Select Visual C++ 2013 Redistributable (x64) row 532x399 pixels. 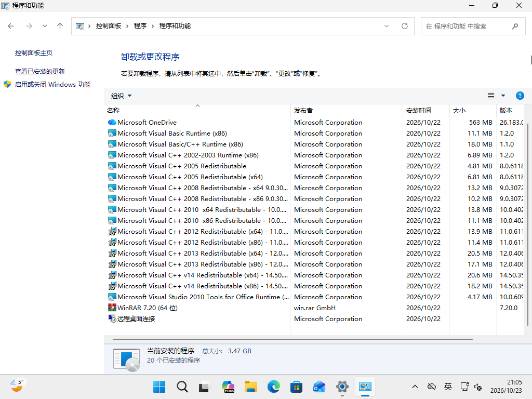click(315, 253)
